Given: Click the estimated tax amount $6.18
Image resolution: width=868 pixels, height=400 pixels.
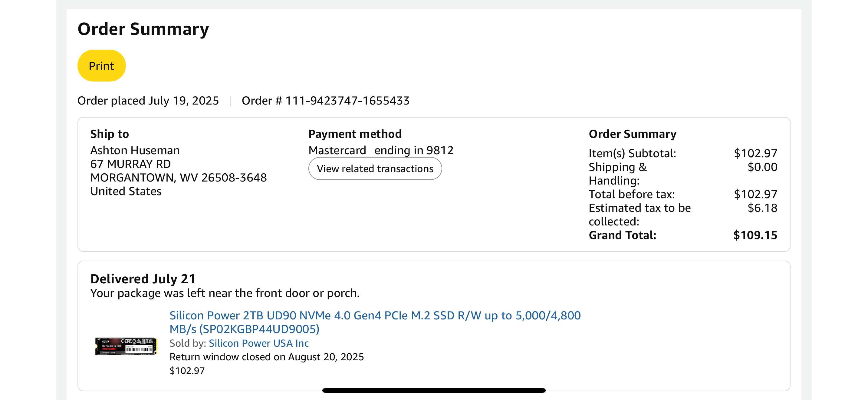Looking at the screenshot, I should pos(762,208).
